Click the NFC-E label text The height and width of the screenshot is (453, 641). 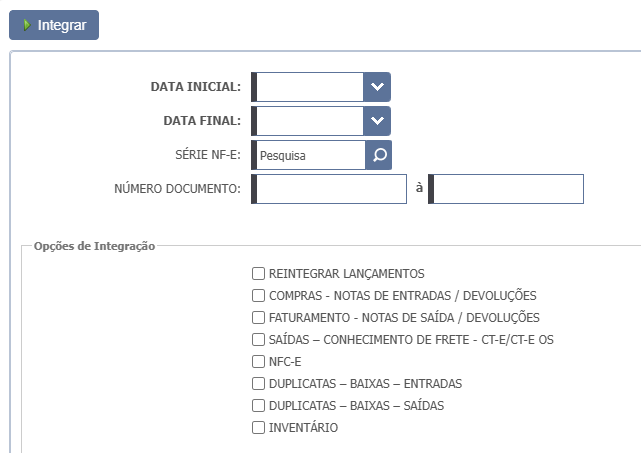click(287, 362)
